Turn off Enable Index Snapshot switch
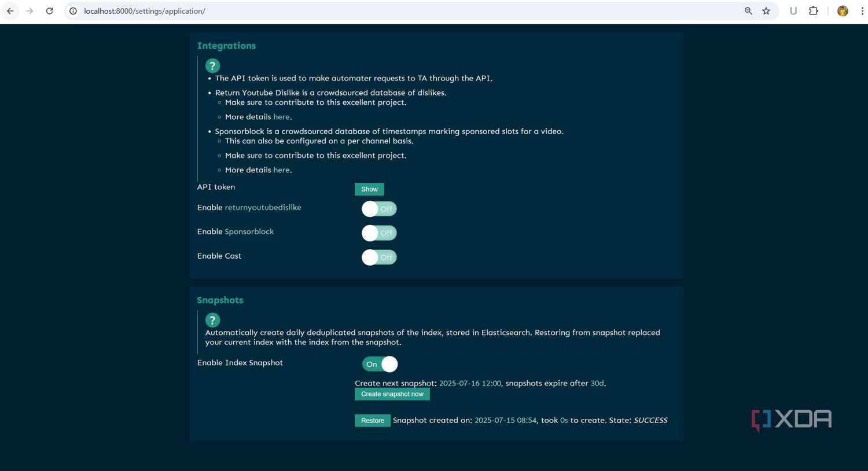Screen dimensions: 868x471 coord(380,364)
